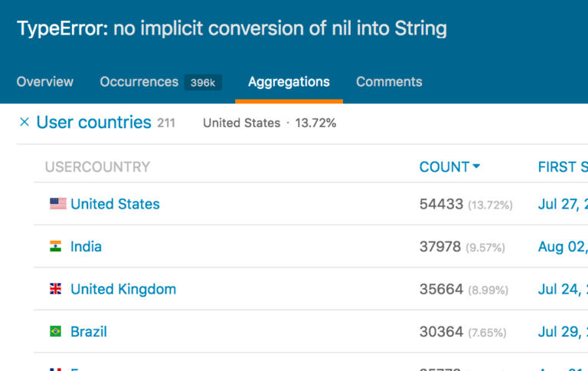Select the Aggregations tab
588x371 pixels.
point(289,82)
